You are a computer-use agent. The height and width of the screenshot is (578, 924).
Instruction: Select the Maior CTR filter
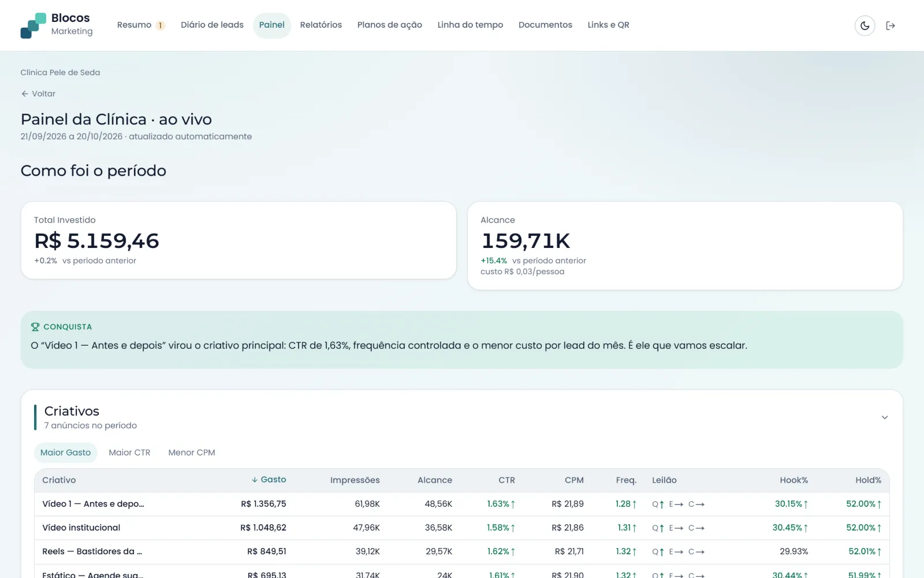click(129, 453)
